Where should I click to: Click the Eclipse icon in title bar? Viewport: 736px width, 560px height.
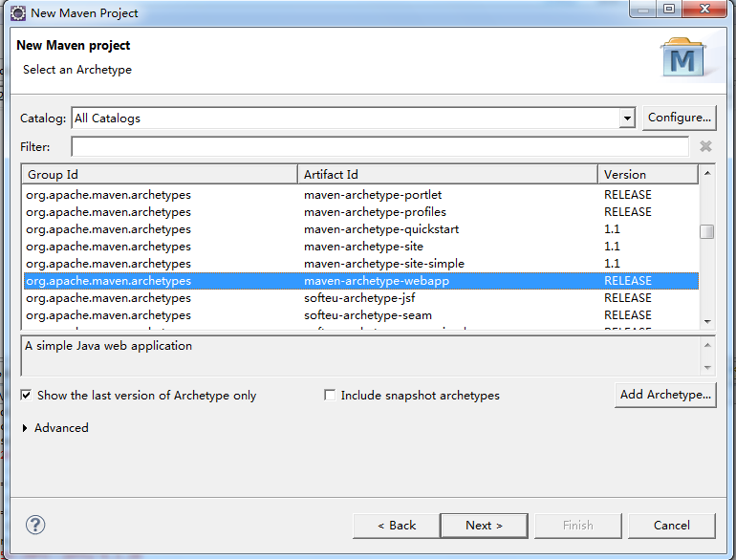(x=18, y=12)
